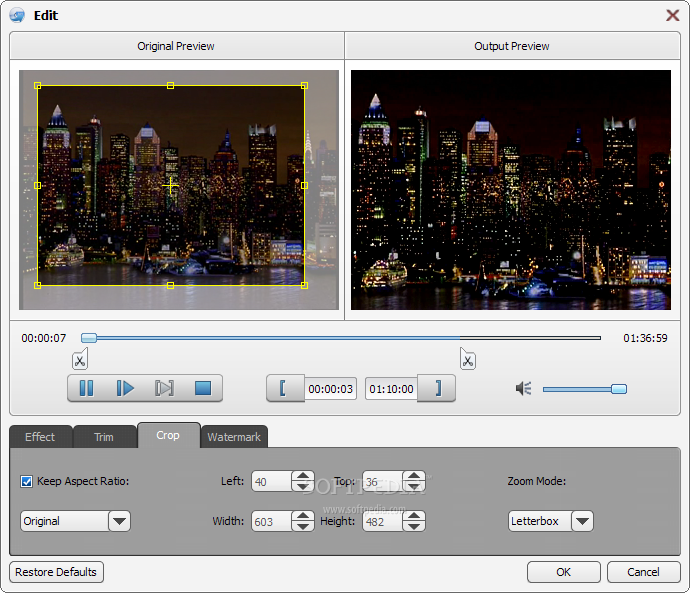Decrease the crop Height value
Image resolution: width=690 pixels, height=593 pixels.
[414, 526]
